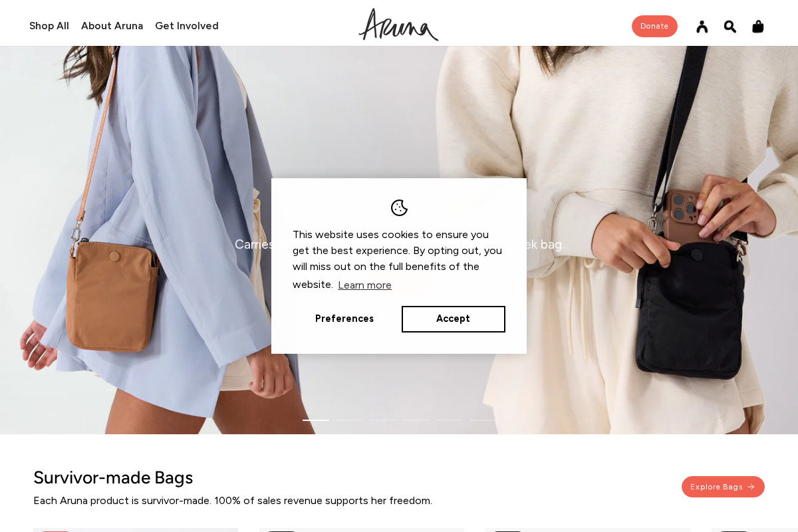This screenshot has width=798, height=532.
Task: Jump to the last hero slide indicator
Action: click(x=482, y=420)
